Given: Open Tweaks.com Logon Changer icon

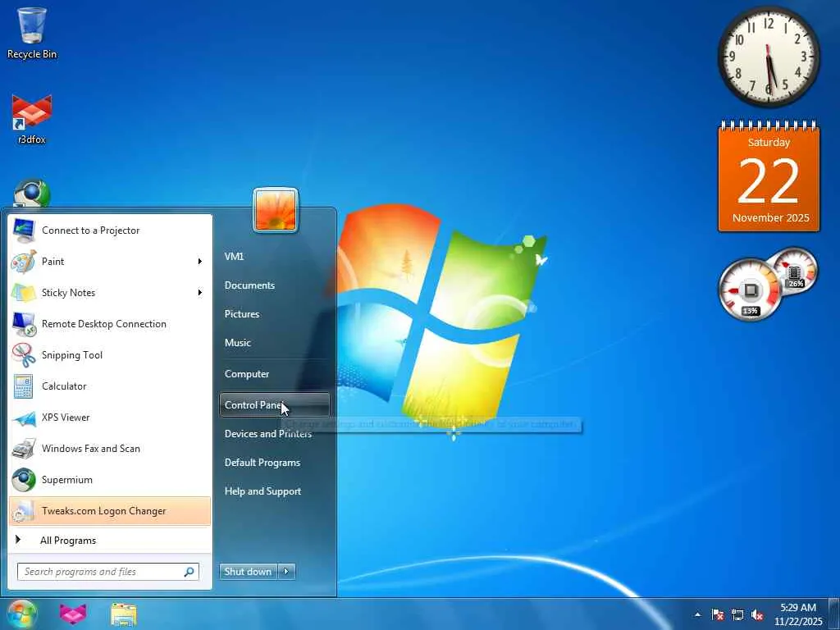Looking at the screenshot, I should point(24,511).
